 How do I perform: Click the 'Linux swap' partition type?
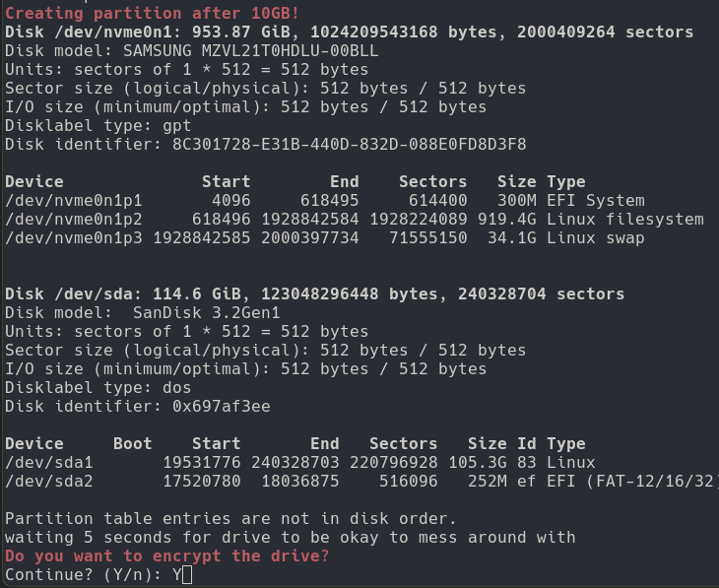coord(596,237)
